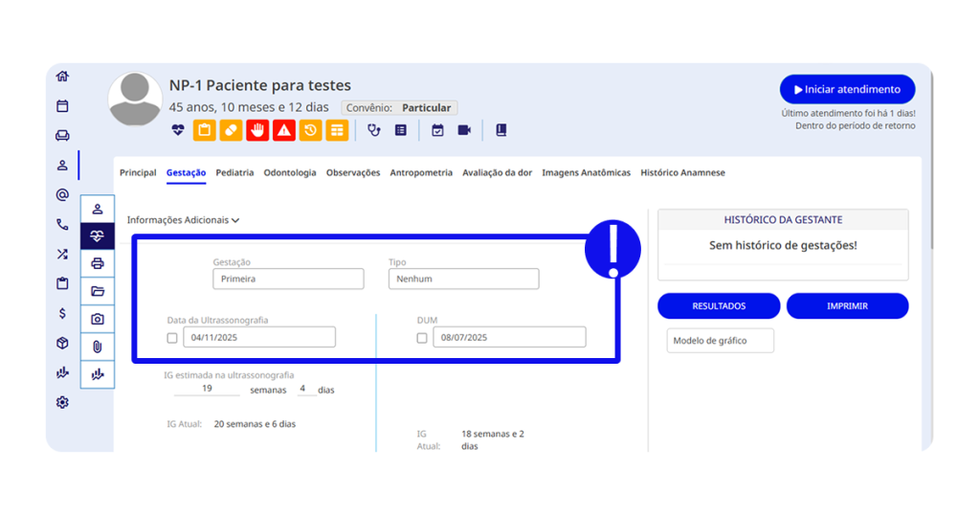Viewport: 980px width, 515px height.
Task: Click the Modelo de gráfico field
Action: (x=720, y=341)
